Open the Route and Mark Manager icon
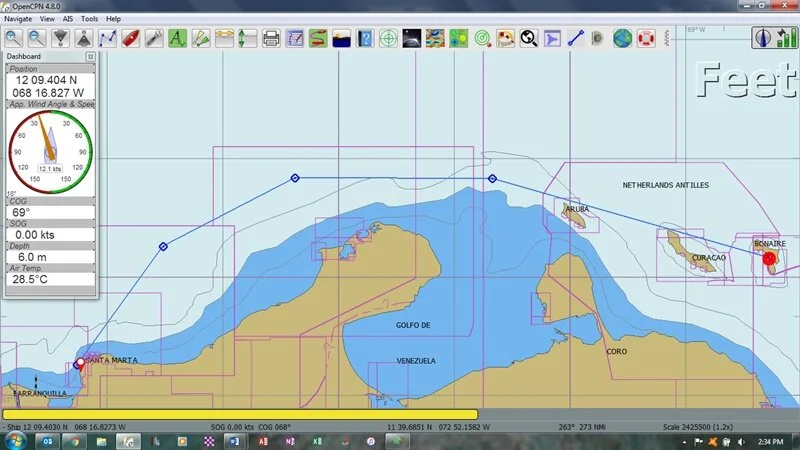800x450 pixels. point(295,38)
